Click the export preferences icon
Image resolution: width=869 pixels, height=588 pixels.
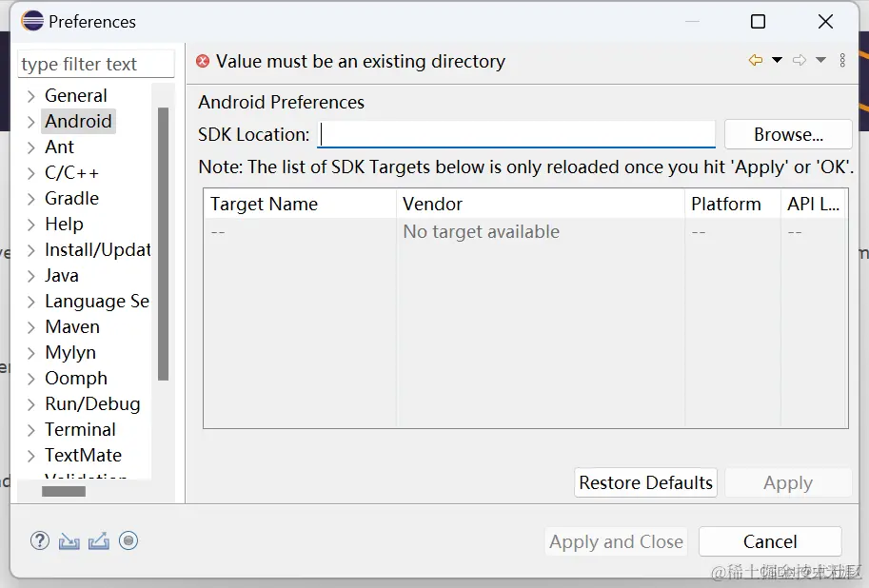pyautogui.click(x=99, y=540)
